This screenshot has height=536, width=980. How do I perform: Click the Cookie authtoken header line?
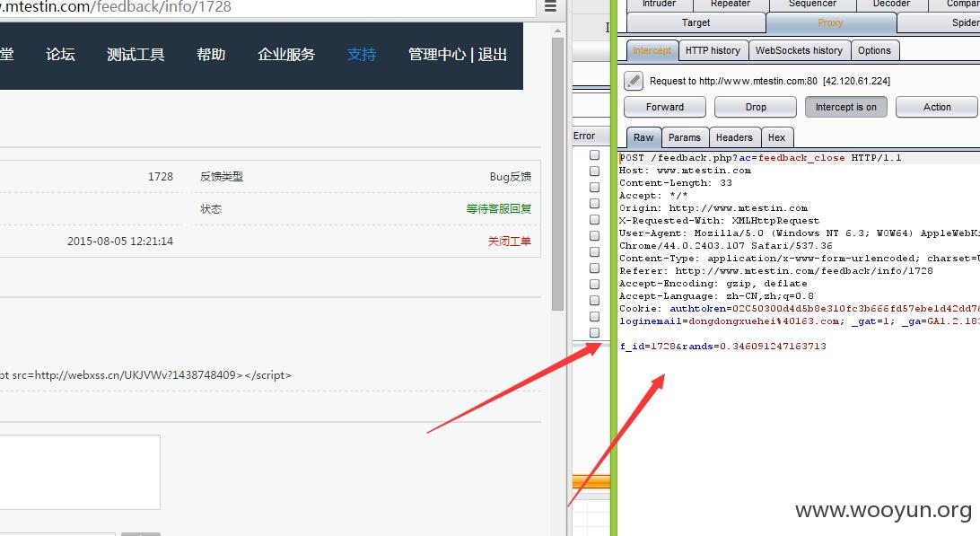(800, 308)
